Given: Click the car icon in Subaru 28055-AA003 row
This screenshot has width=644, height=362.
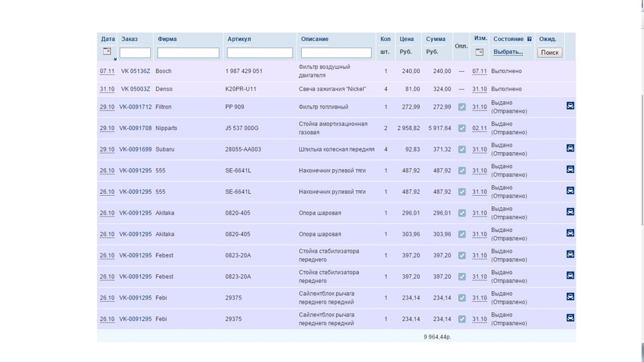Looking at the screenshot, I should coord(570,147).
